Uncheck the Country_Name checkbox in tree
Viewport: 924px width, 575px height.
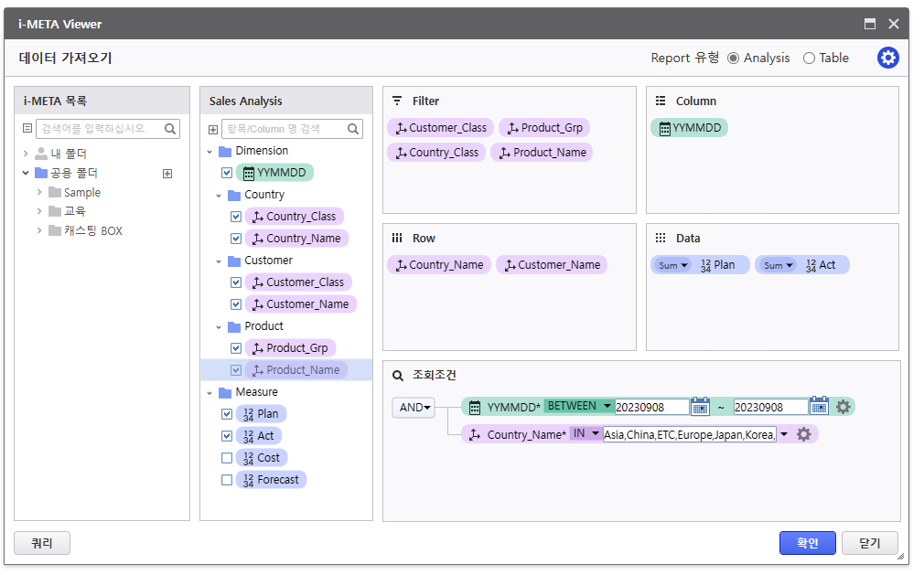pyautogui.click(x=236, y=239)
